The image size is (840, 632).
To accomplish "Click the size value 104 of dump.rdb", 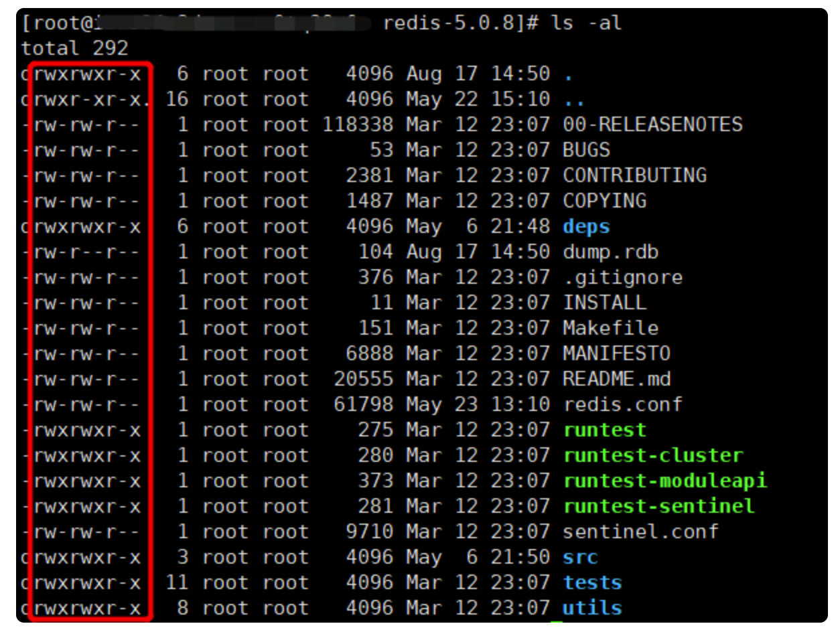I will tap(376, 252).
